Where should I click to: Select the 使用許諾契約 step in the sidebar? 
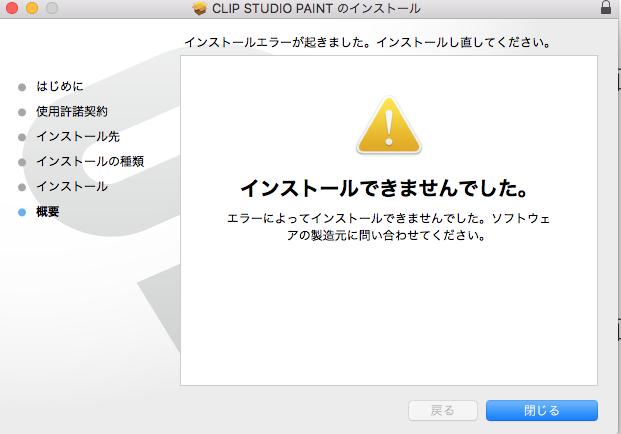tap(72, 112)
